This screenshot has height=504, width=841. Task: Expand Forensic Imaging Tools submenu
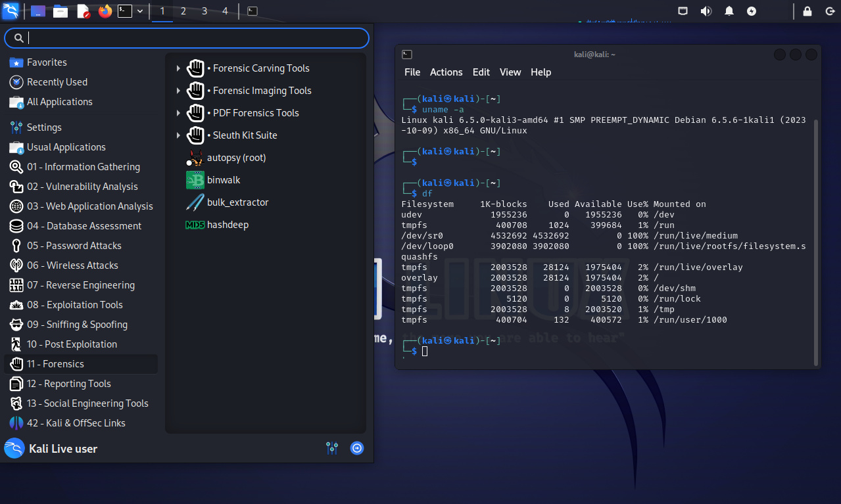click(x=262, y=91)
